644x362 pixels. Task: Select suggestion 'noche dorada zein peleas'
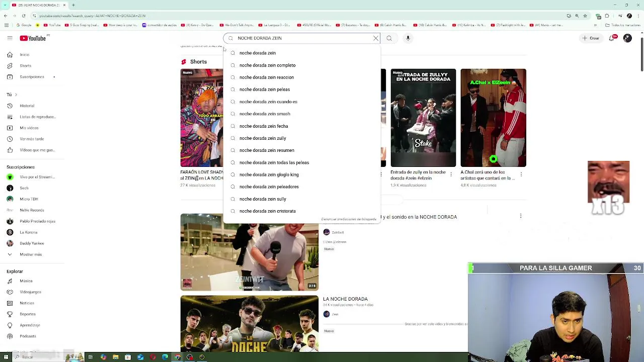pyautogui.click(x=302, y=89)
